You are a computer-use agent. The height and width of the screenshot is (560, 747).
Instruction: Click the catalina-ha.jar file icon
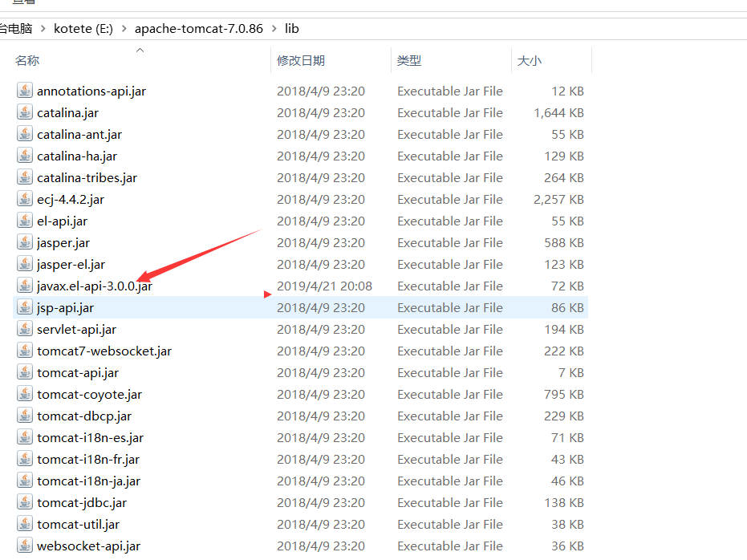click(25, 155)
